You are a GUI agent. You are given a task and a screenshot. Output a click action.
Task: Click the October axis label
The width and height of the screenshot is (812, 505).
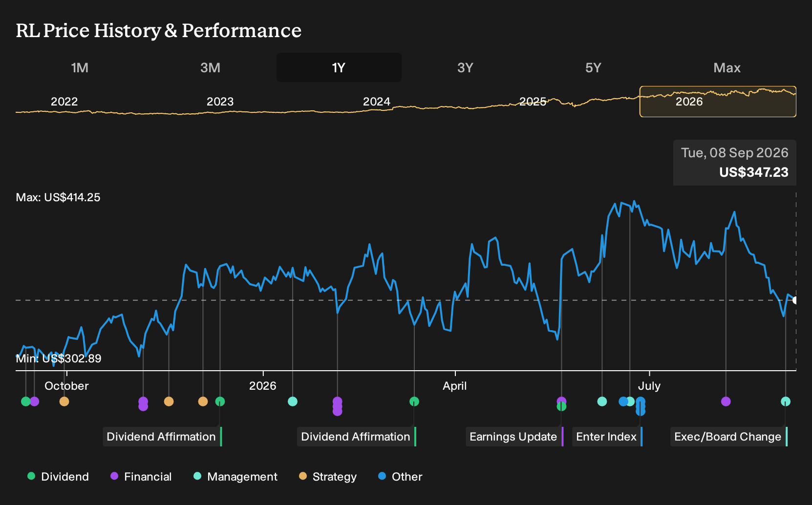point(66,386)
